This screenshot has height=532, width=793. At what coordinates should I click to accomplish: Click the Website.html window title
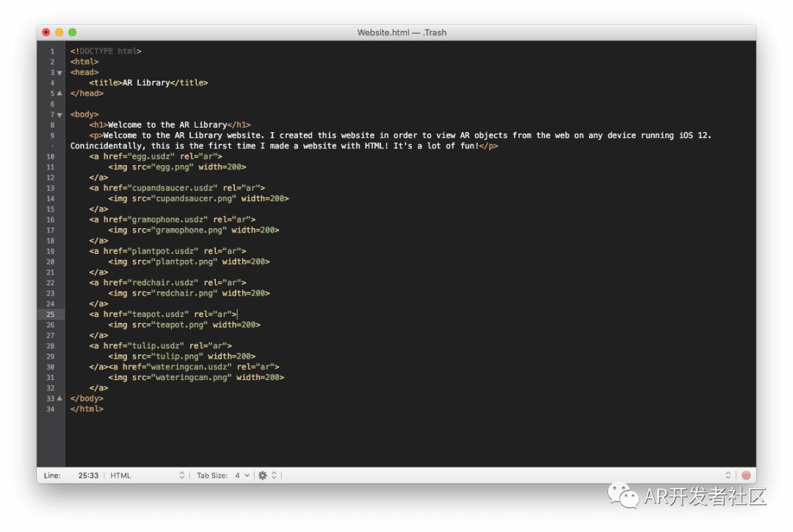(402, 32)
